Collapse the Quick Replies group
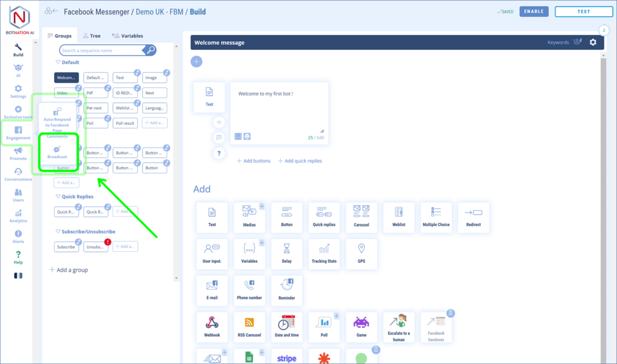This screenshot has width=617, height=364. tap(58, 196)
